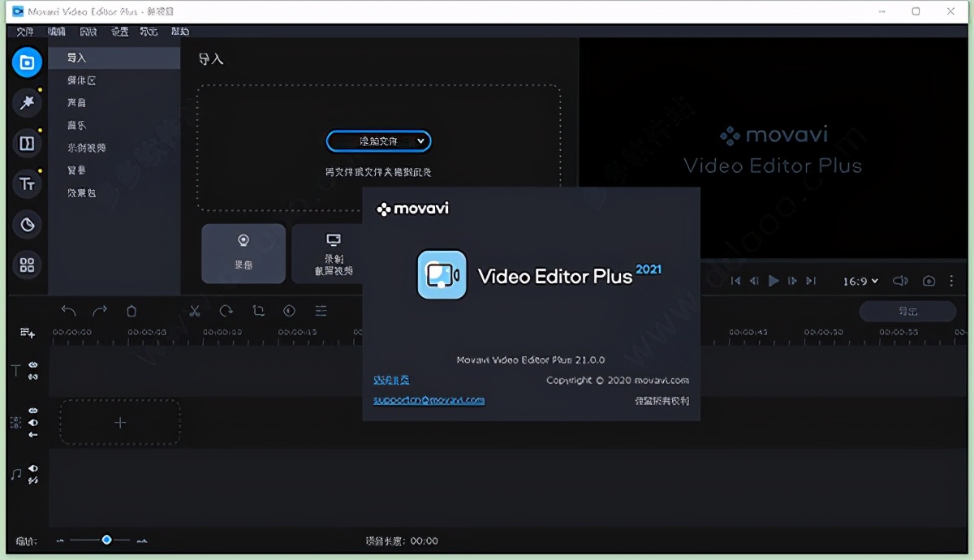Image resolution: width=974 pixels, height=560 pixels.
Task: Open the fourth menu bar item (Settings)
Action: (x=119, y=32)
